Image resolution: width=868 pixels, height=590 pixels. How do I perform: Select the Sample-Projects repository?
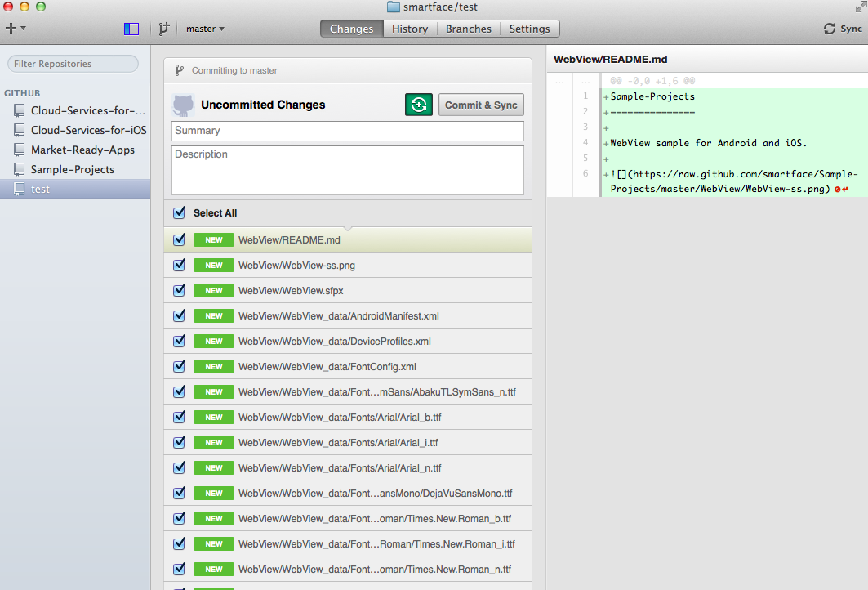pyautogui.click(x=75, y=169)
